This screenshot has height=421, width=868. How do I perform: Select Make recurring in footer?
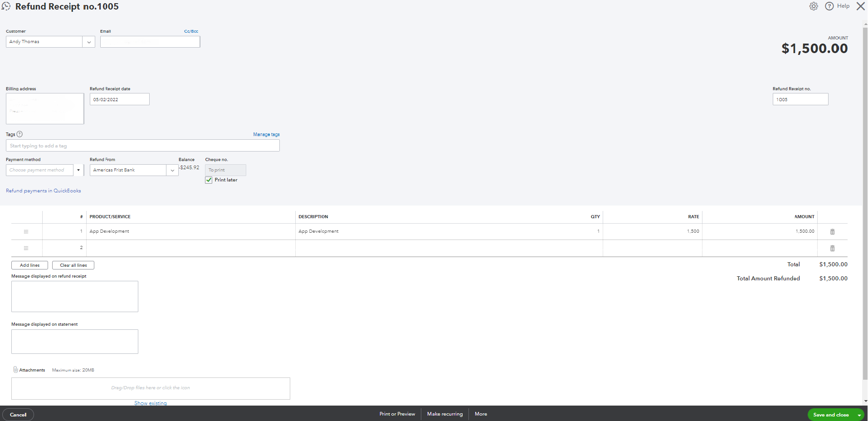click(445, 414)
